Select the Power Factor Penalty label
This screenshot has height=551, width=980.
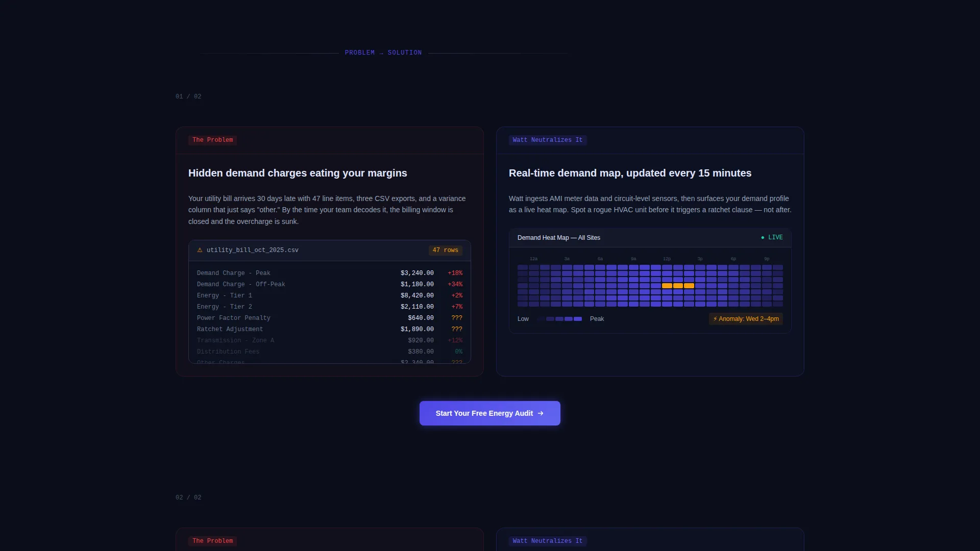(234, 318)
